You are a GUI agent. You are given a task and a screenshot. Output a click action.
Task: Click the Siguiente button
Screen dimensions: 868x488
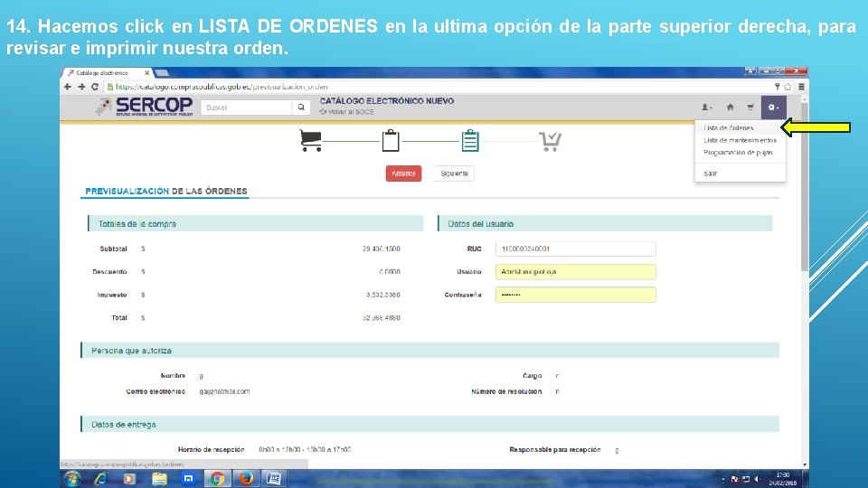455,174
